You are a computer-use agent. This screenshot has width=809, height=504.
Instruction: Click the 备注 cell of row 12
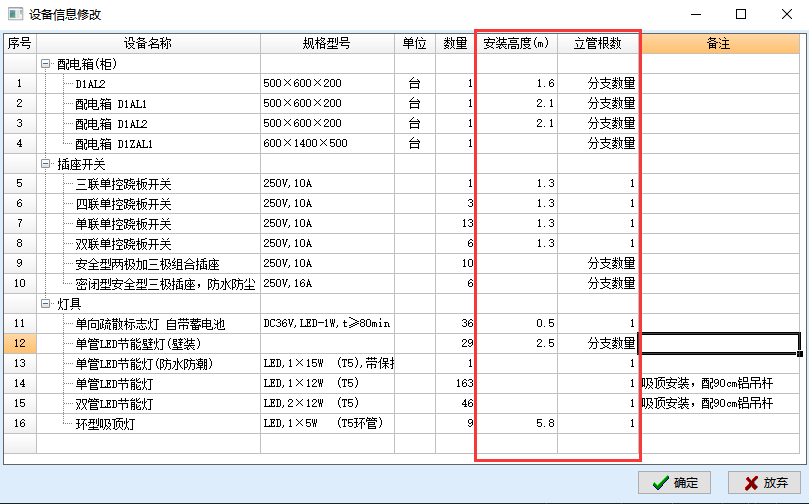pyautogui.click(x=719, y=344)
